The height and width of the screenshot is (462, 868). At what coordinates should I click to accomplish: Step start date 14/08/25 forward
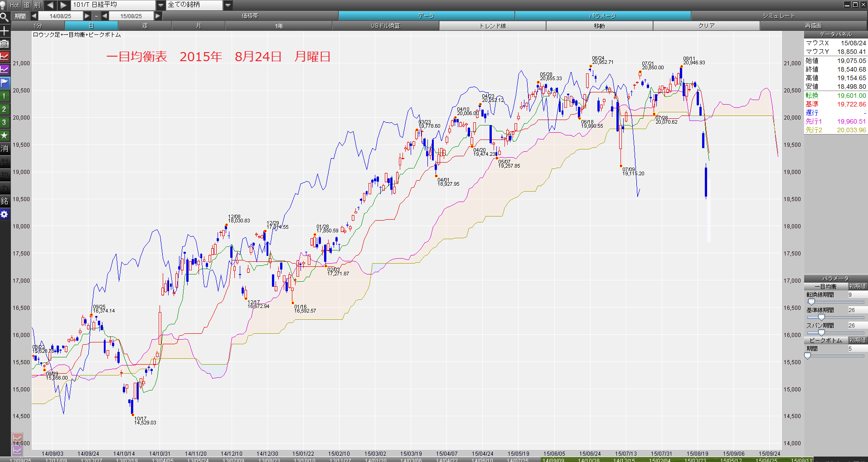87,16
